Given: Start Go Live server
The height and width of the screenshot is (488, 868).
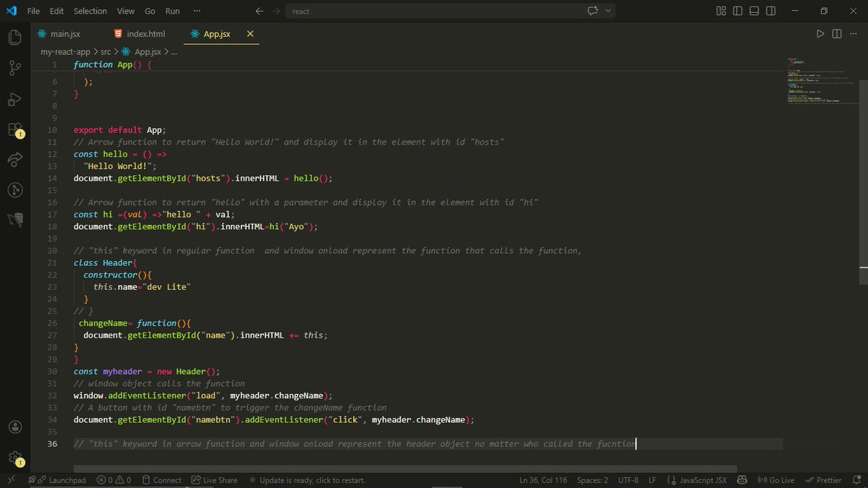Looking at the screenshot, I should click(775, 480).
